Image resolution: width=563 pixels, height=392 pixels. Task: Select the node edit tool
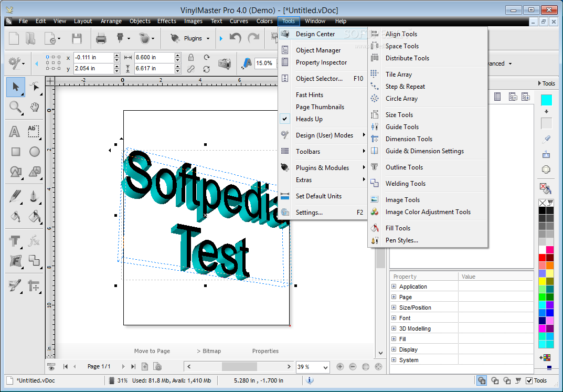(35, 87)
